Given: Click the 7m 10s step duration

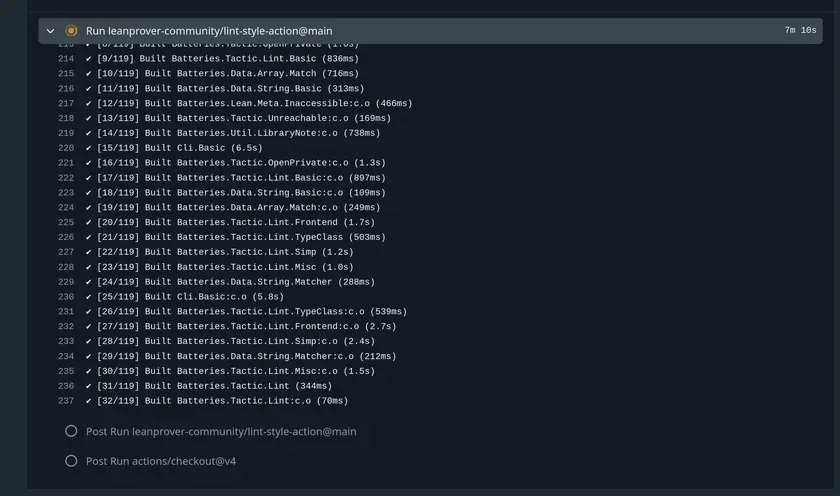Looking at the screenshot, I should coord(800,31).
